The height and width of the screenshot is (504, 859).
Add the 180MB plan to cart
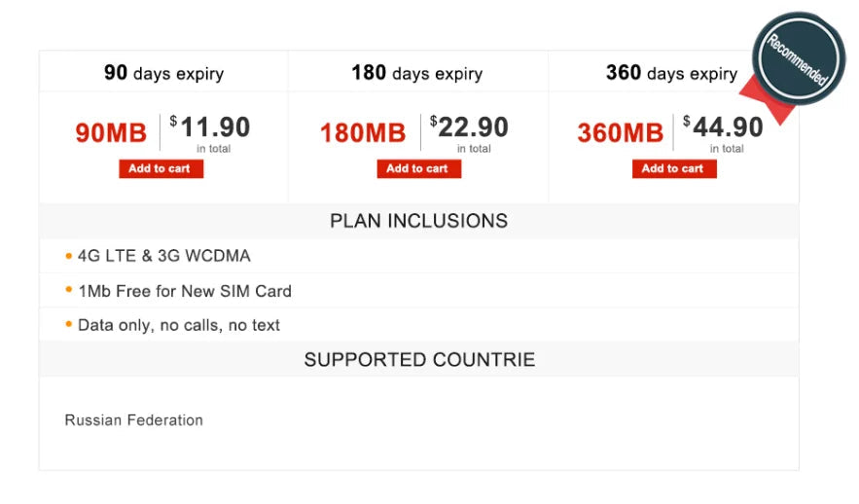(418, 168)
